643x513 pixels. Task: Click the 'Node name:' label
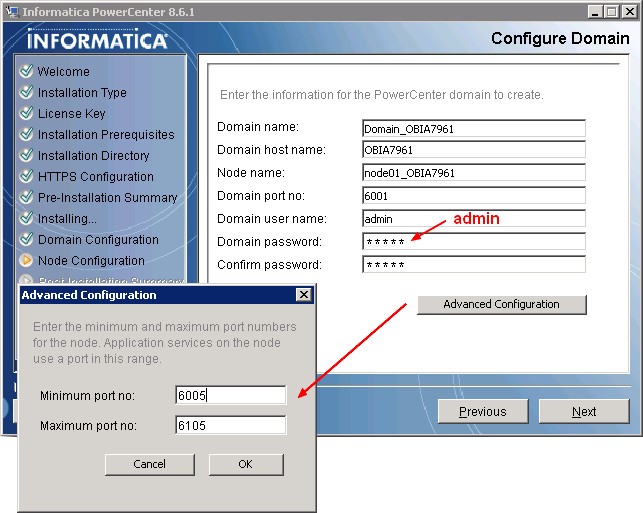click(251, 173)
